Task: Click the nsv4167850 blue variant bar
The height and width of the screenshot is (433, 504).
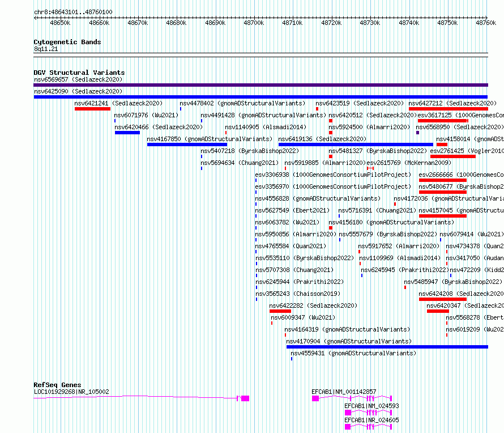Action: (187, 145)
